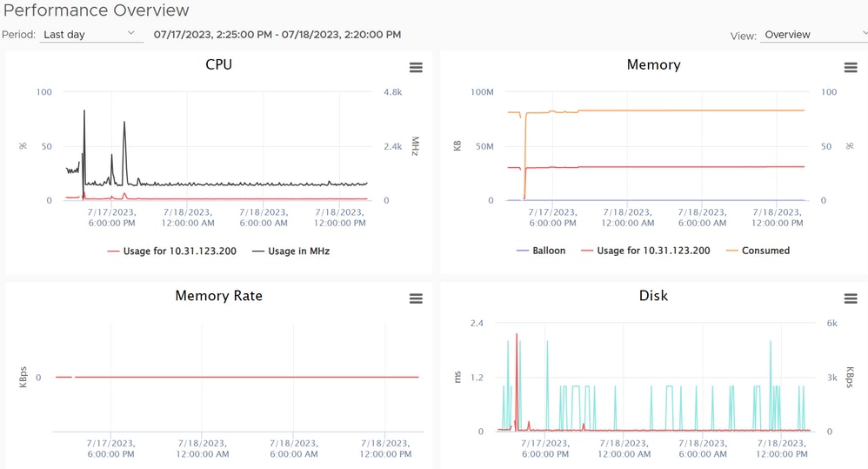Click the red disk latency peak
This screenshot has width=868, height=469.
517,335
